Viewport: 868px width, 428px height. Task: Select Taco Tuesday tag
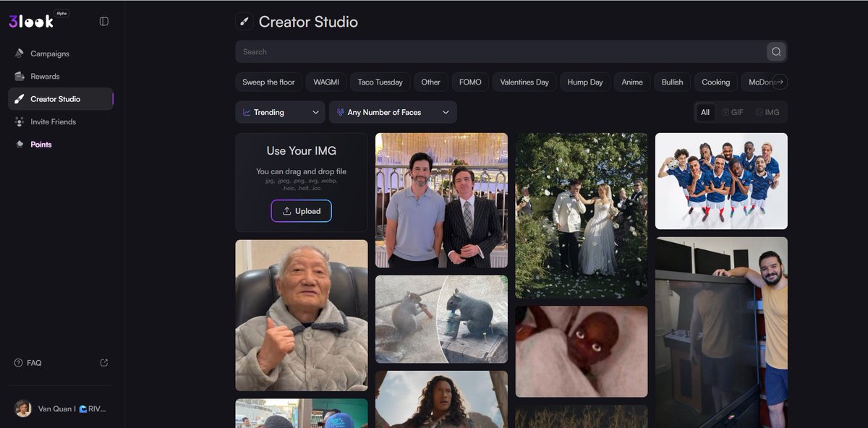tap(380, 82)
